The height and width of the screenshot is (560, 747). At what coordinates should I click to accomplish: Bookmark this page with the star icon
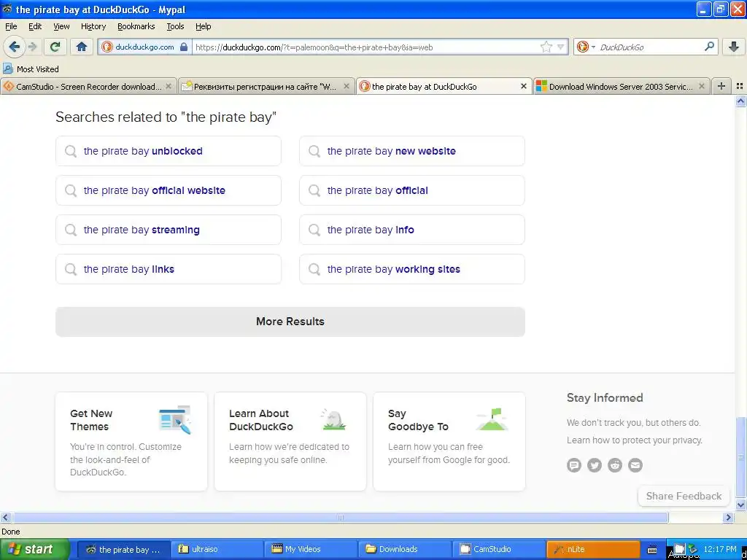point(546,47)
